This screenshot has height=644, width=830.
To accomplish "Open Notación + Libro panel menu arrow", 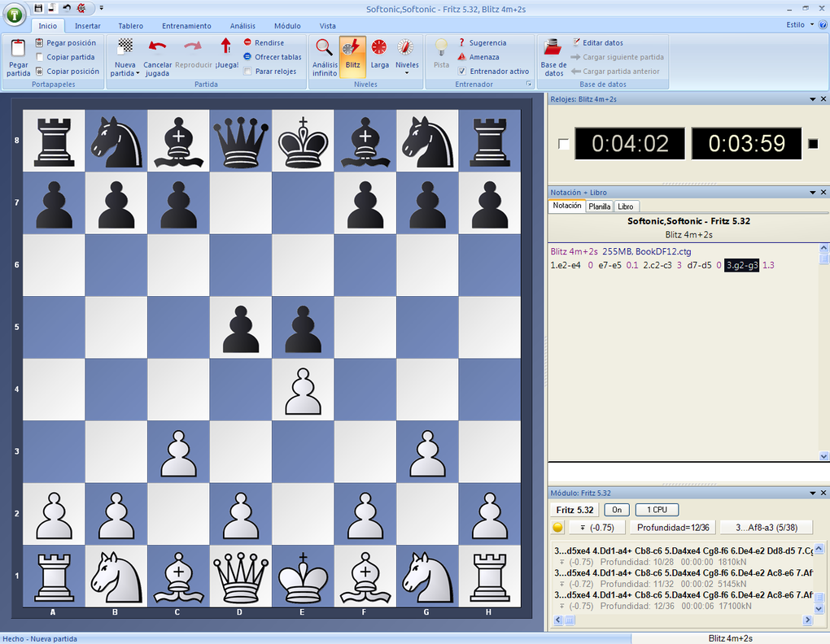I will click(813, 193).
